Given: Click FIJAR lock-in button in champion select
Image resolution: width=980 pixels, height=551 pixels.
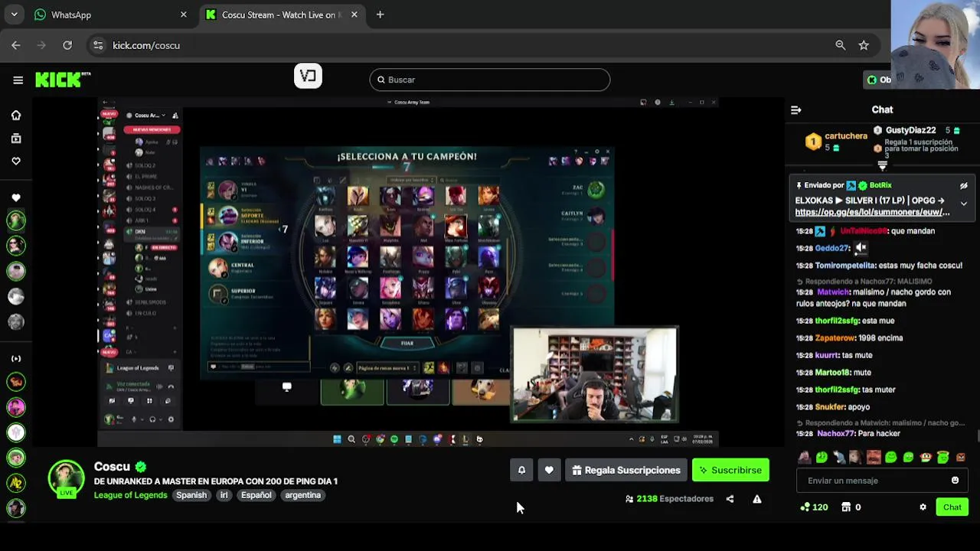Looking at the screenshot, I should [x=407, y=343].
